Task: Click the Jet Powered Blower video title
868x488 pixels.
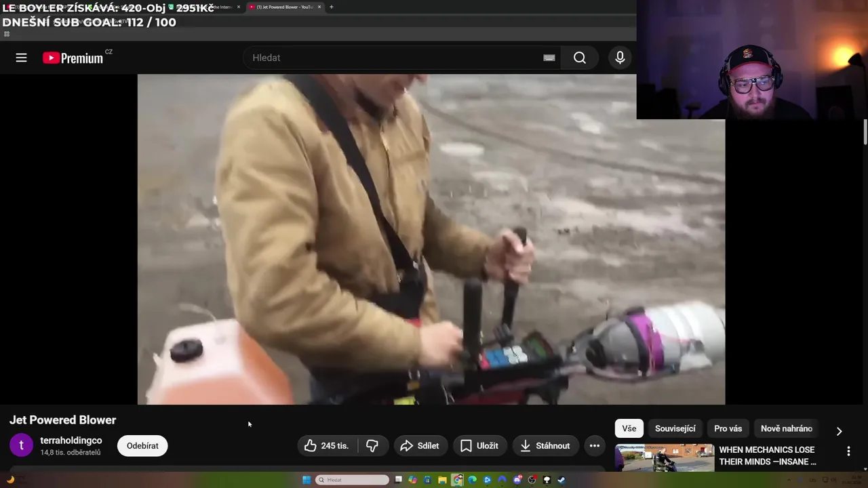Action: pos(63,420)
